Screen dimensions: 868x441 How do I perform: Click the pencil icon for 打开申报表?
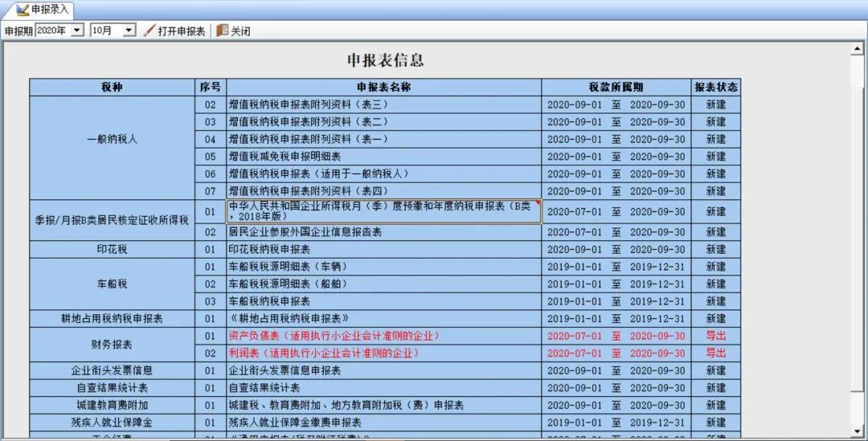click(149, 31)
